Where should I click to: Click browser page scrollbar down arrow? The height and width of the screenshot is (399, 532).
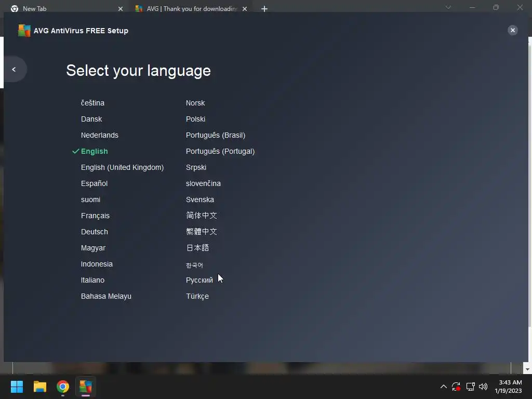pos(527,369)
